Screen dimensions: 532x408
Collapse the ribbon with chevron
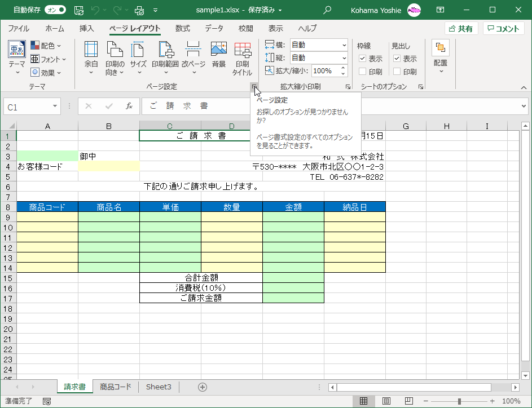tap(524, 87)
